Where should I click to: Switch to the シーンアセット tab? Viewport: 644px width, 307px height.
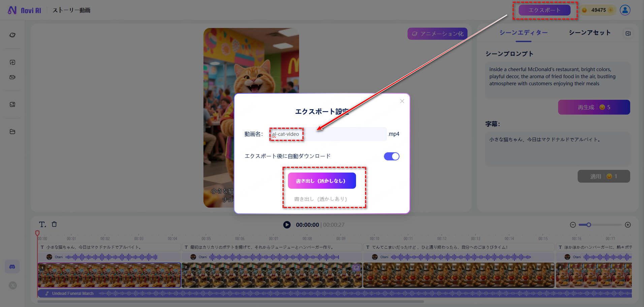coord(589,33)
